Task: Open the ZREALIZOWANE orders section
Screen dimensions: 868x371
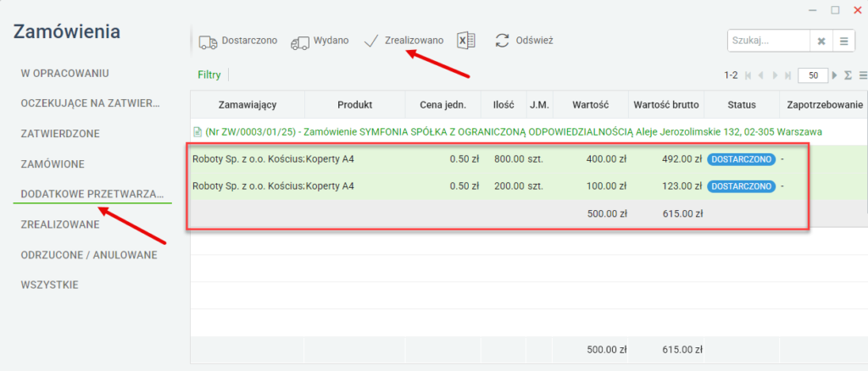Action: click(x=60, y=224)
